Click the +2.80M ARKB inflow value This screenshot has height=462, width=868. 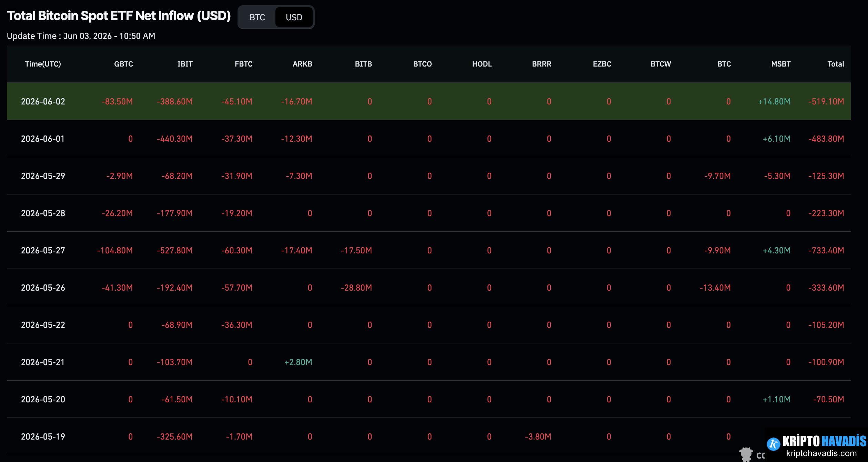coord(298,362)
